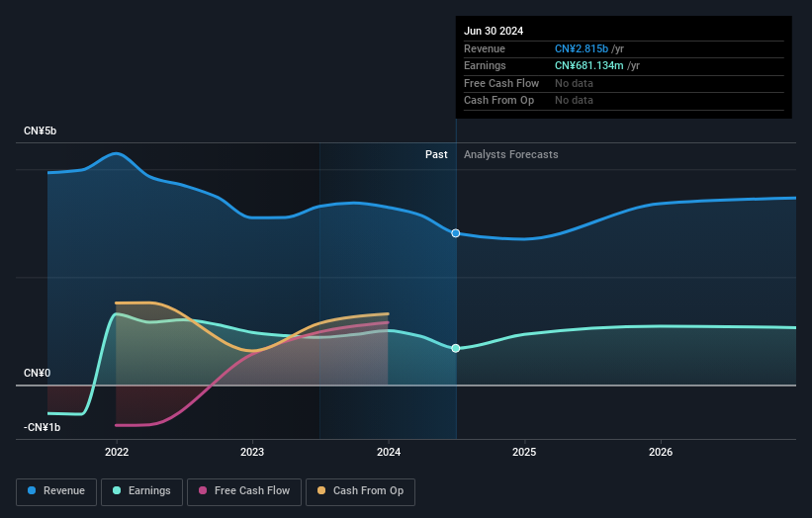Click the Earnings row label in tooltip
Screen dimensions: 812x518
click(x=485, y=65)
